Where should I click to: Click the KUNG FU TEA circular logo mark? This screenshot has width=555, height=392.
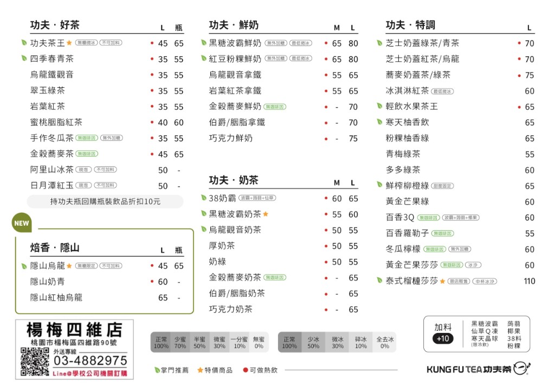click(519, 368)
